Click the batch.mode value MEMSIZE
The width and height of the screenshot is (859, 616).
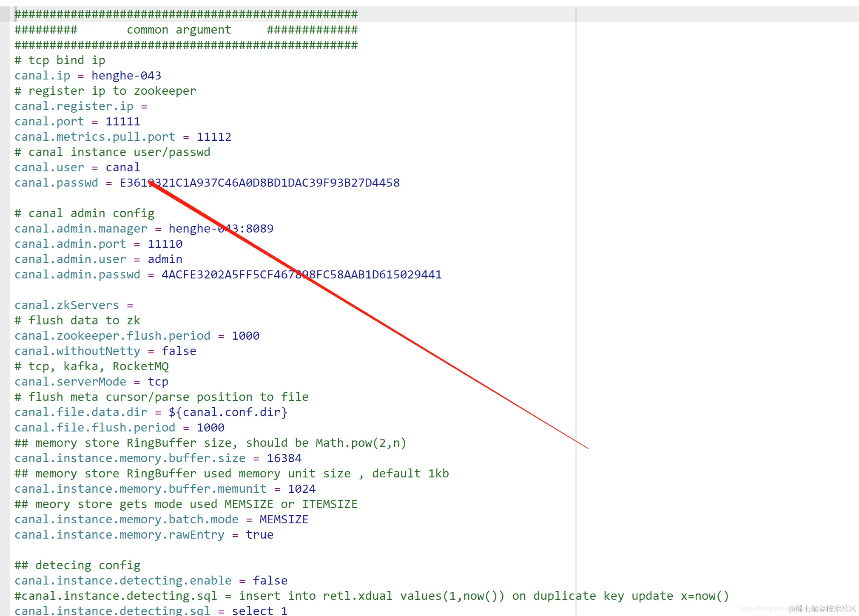click(284, 519)
